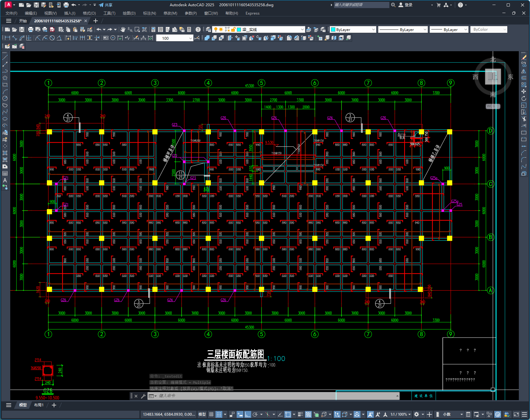Toggle transparency display in status bar
The height and width of the screenshot is (420, 530).
[308, 414]
